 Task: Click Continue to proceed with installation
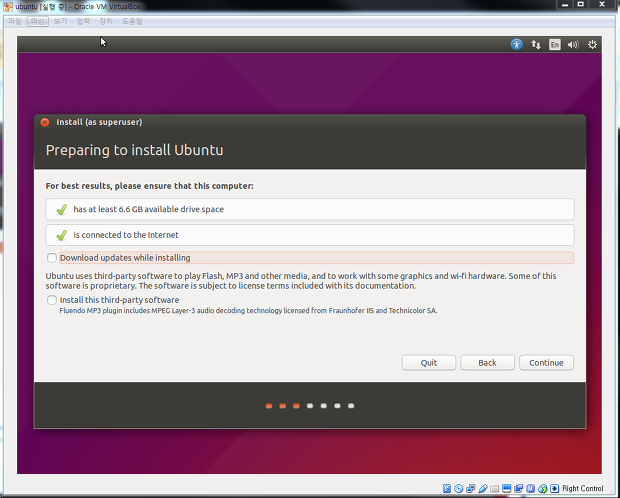[546, 363]
